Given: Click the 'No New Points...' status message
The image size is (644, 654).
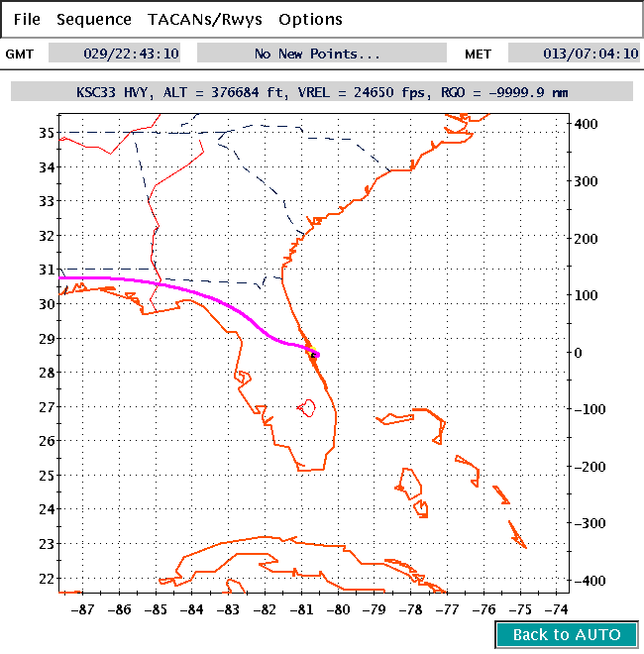Looking at the screenshot, I should [x=322, y=54].
